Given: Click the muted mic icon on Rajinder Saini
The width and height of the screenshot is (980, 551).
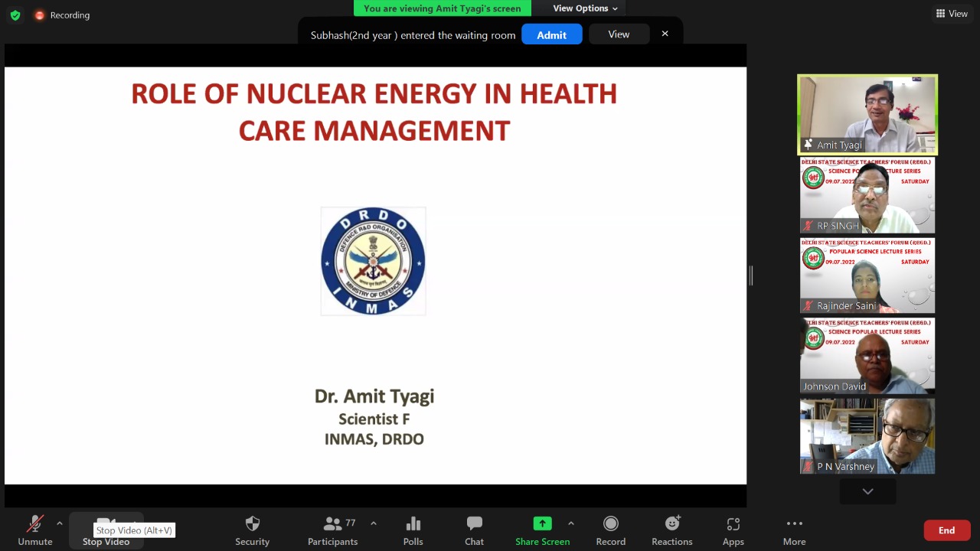Looking at the screenshot, I should pyautogui.click(x=808, y=306).
